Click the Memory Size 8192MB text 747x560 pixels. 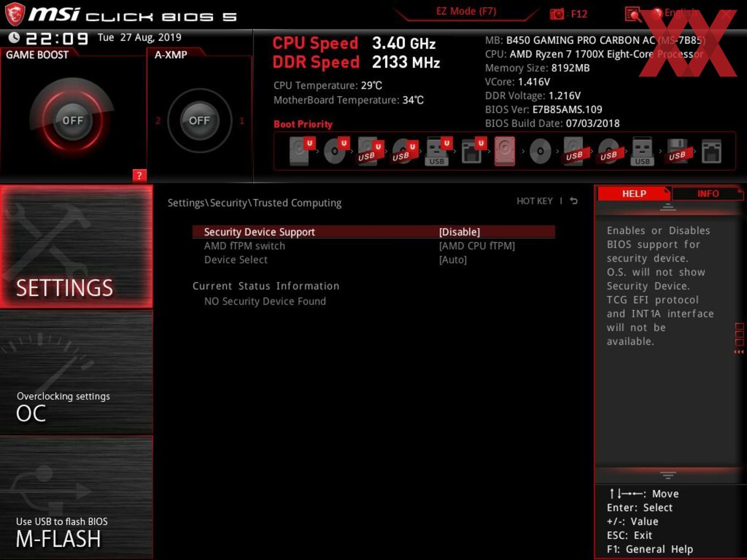(x=537, y=68)
